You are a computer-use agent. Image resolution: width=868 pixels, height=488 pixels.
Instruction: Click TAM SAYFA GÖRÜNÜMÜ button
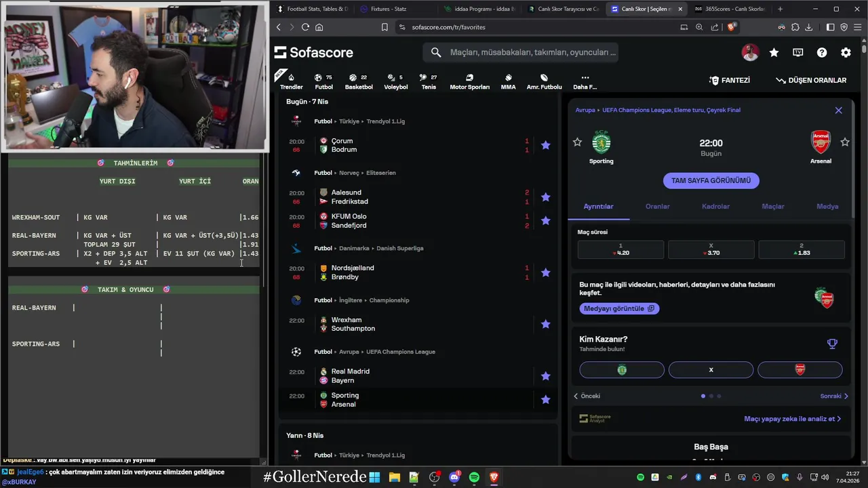(711, 180)
